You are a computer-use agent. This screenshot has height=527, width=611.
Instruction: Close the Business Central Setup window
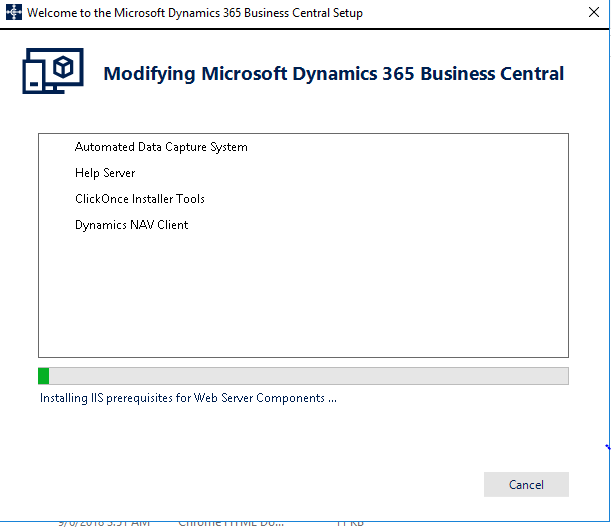[x=593, y=12]
